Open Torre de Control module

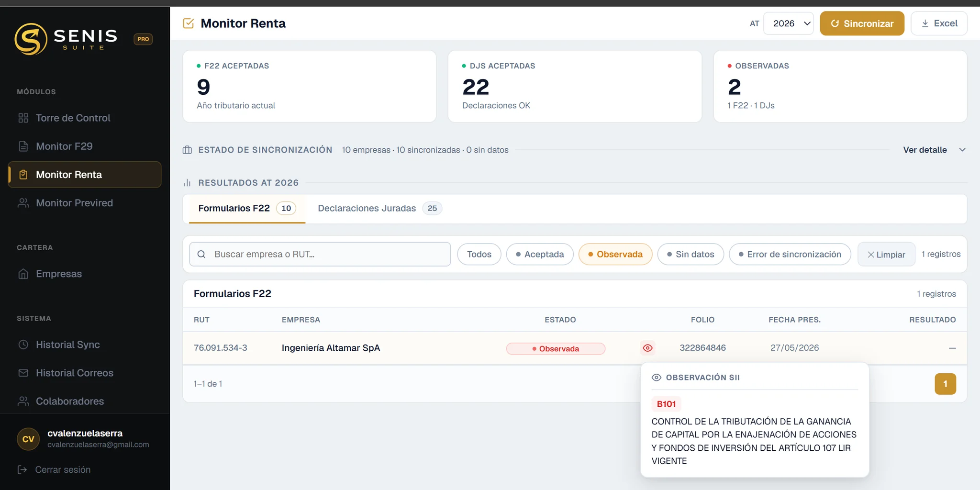click(85, 118)
